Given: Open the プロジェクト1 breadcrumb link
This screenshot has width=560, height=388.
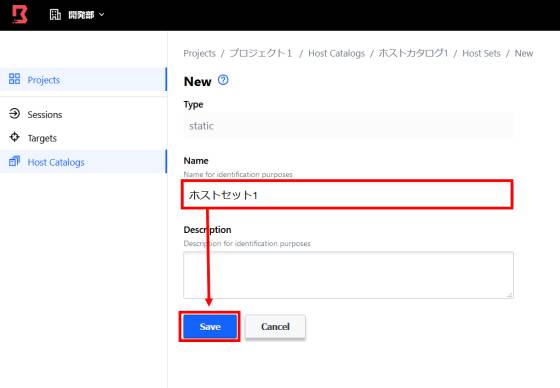Looking at the screenshot, I should click(261, 53).
